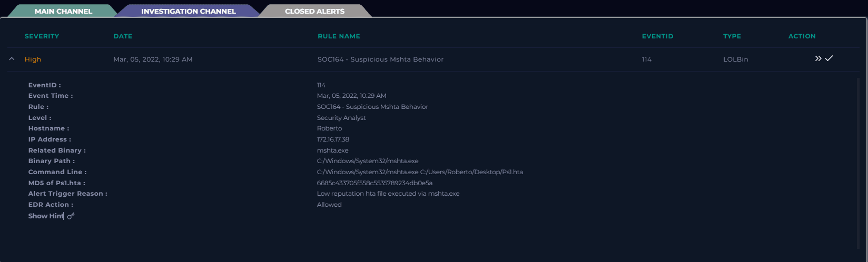Viewport: 868px width, 262px height.
Task: Click the orange High severity label
Action: (x=33, y=59)
